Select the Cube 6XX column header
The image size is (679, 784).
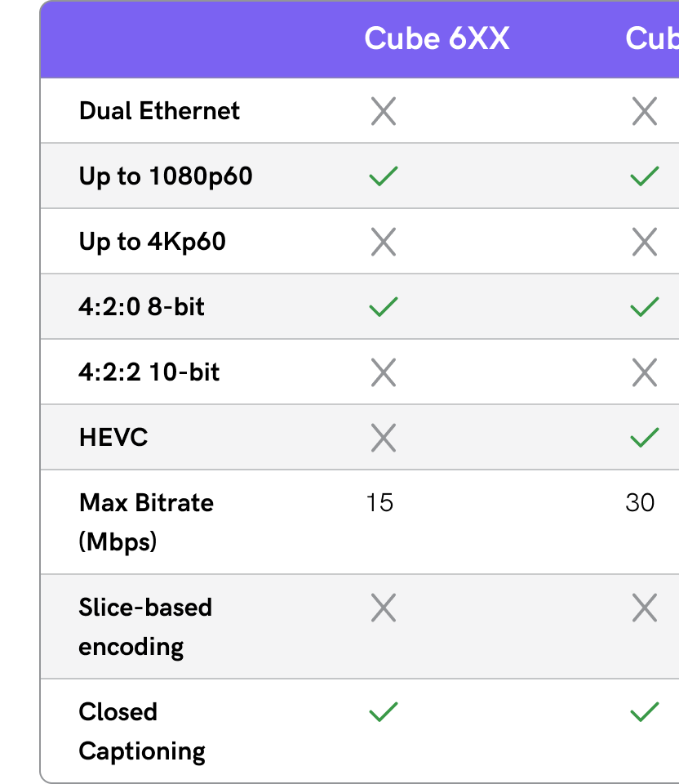[437, 38]
